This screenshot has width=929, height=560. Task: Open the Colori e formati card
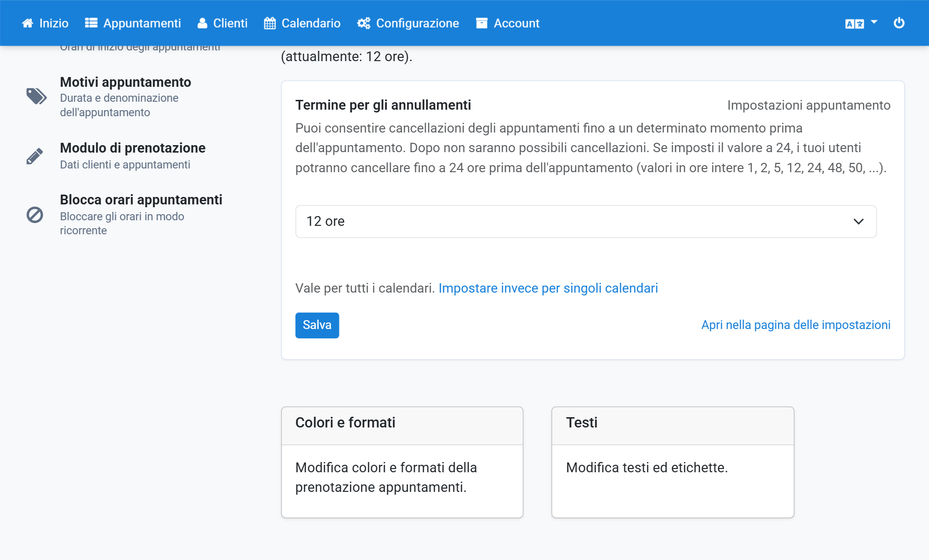(402, 462)
